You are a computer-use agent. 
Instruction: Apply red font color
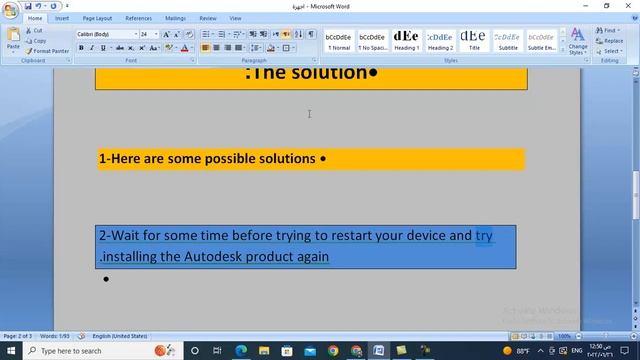tap(184, 48)
